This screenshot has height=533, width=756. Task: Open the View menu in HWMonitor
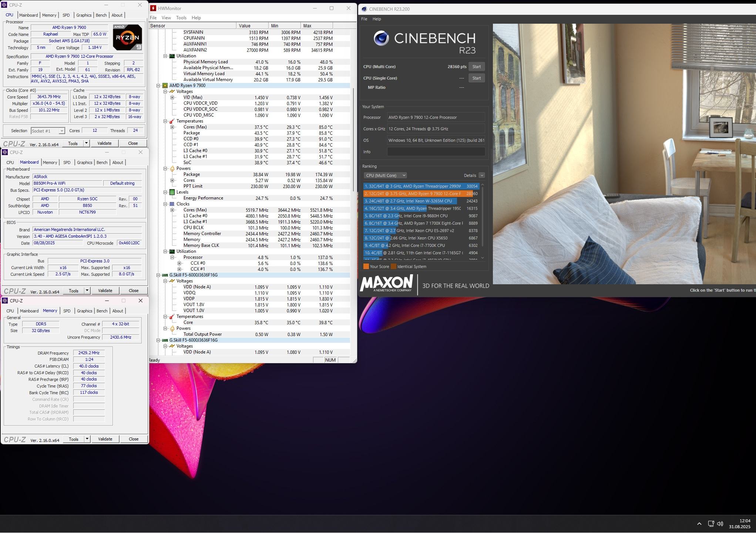(x=166, y=18)
